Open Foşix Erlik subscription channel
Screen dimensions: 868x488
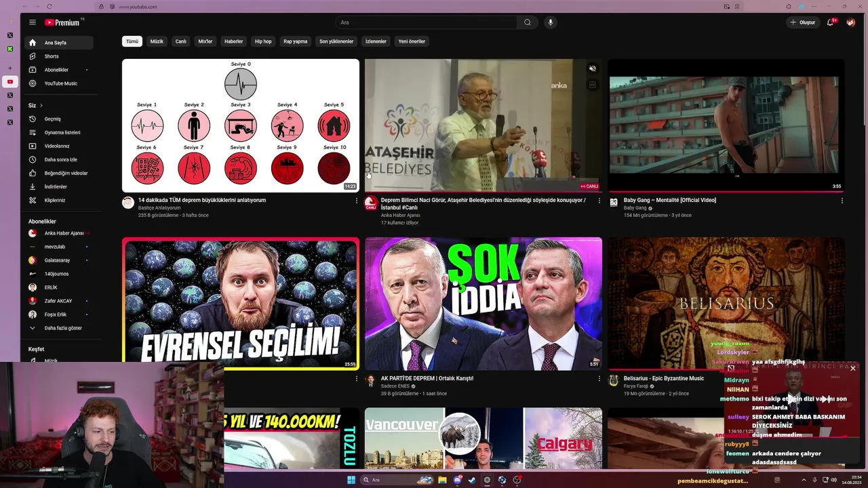pos(59,314)
